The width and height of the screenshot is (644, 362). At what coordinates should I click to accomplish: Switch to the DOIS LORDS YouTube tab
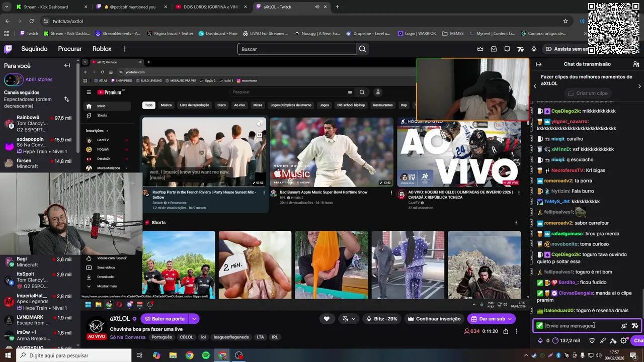[x=211, y=7]
